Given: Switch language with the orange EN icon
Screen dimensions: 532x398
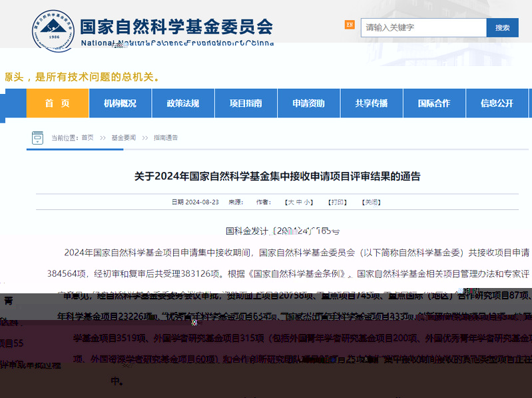Looking at the screenshot, I should click(350, 25).
